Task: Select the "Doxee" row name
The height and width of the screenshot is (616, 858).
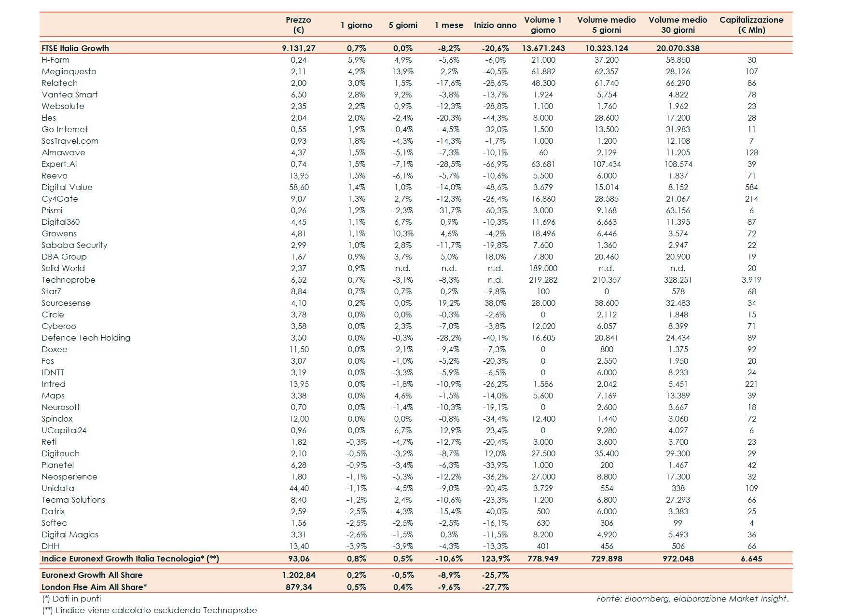Action: (55, 349)
